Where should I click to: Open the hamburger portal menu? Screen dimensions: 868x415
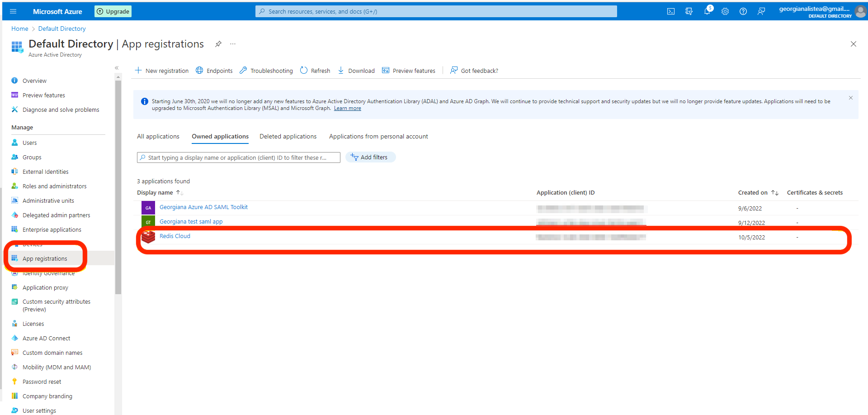tap(13, 11)
